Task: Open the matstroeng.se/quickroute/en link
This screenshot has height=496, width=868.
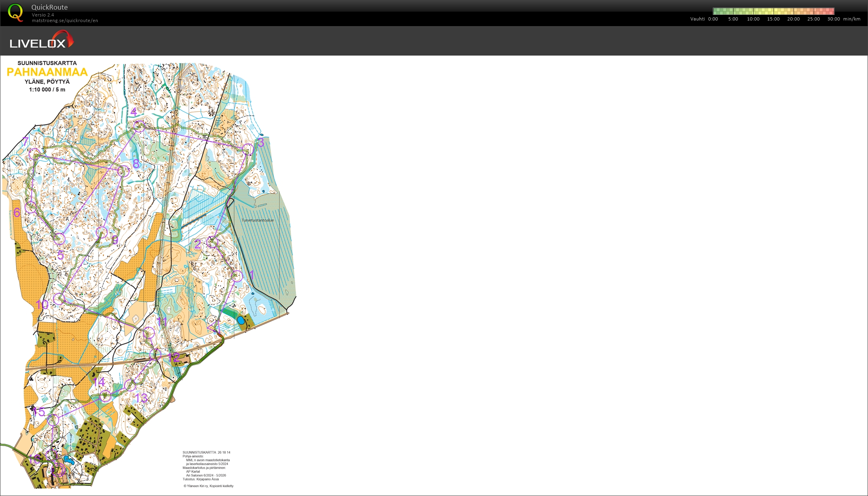Action: point(65,20)
